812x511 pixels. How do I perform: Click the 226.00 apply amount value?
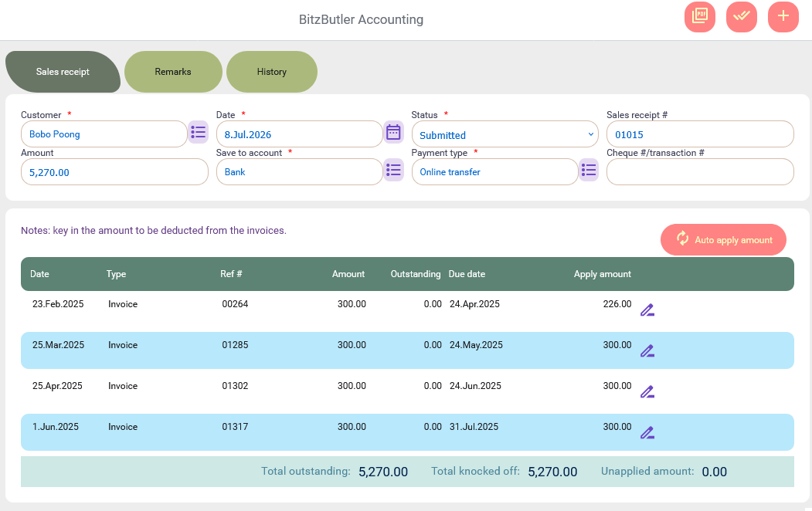coord(617,304)
